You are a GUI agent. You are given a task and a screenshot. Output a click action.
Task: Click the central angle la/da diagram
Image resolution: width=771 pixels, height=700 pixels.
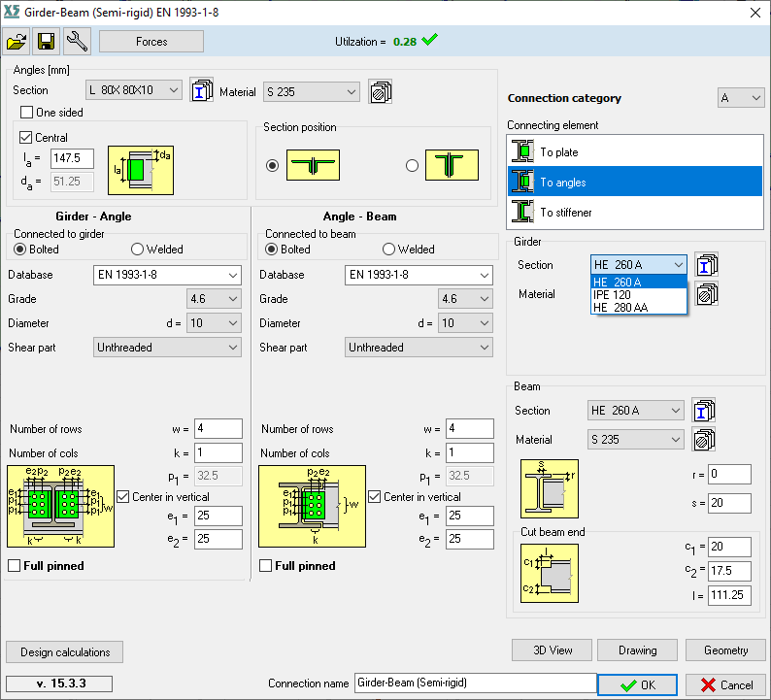click(x=141, y=170)
